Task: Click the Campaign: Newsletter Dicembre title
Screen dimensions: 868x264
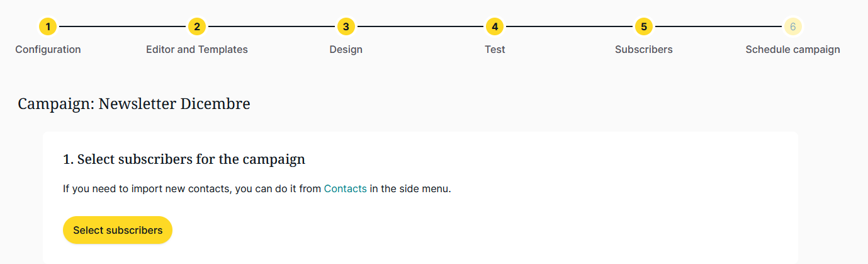Action: [x=134, y=104]
